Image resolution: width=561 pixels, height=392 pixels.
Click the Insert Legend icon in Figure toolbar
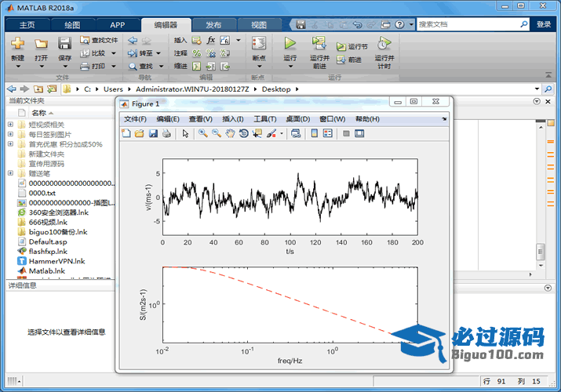pyautogui.click(x=328, y=133)
